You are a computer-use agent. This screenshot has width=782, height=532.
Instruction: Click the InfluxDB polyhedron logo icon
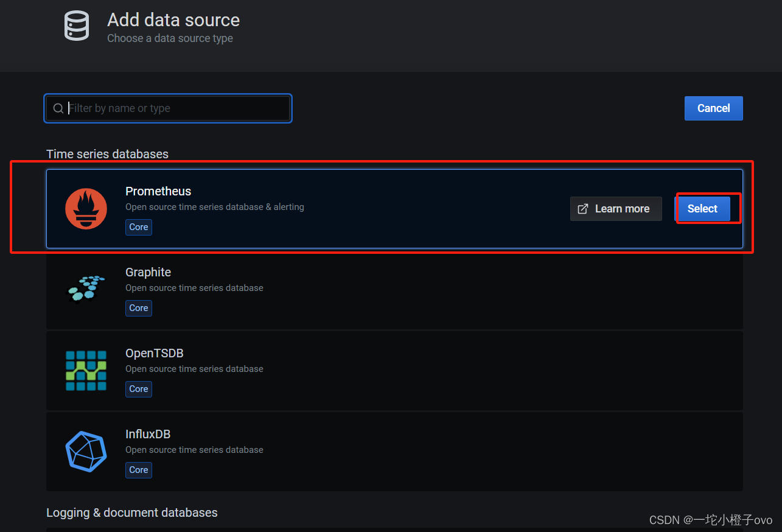point(86,451)
